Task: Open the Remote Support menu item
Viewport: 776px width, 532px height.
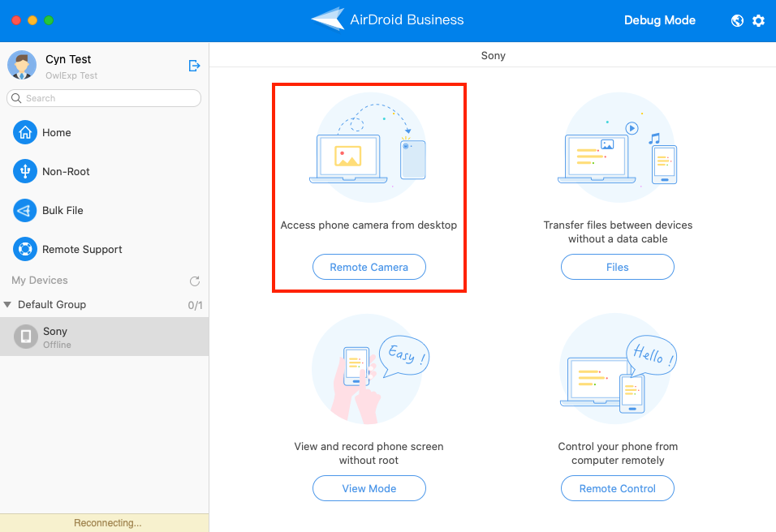Action: coord(82,249)
